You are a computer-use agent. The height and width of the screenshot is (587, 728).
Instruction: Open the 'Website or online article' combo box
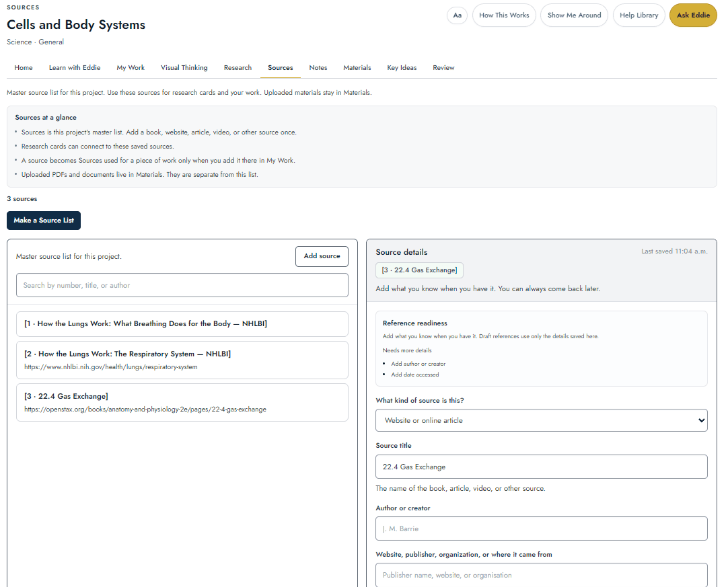542,420
